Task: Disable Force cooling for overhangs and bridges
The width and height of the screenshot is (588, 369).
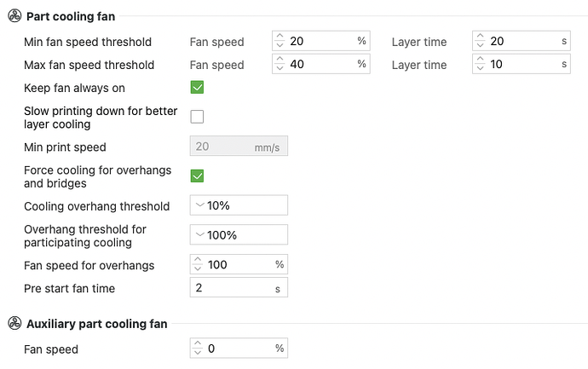Action: tap(197, 176)
